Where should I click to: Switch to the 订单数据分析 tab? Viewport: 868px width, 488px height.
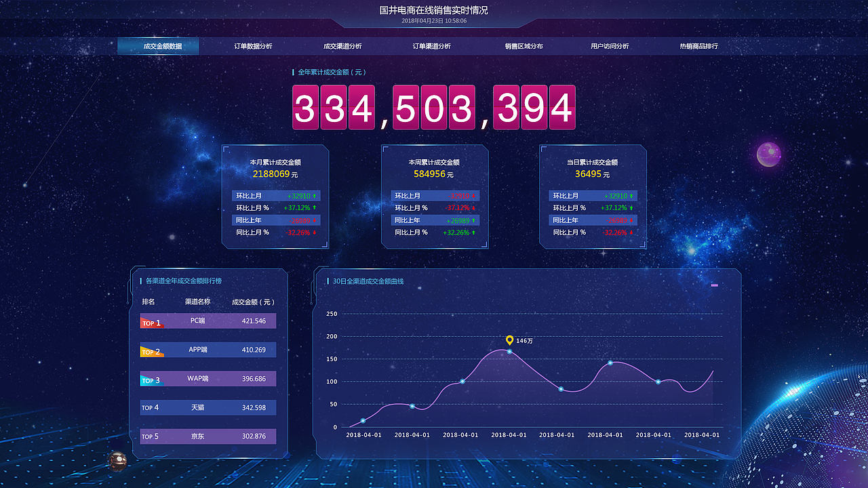click(253, 46)
